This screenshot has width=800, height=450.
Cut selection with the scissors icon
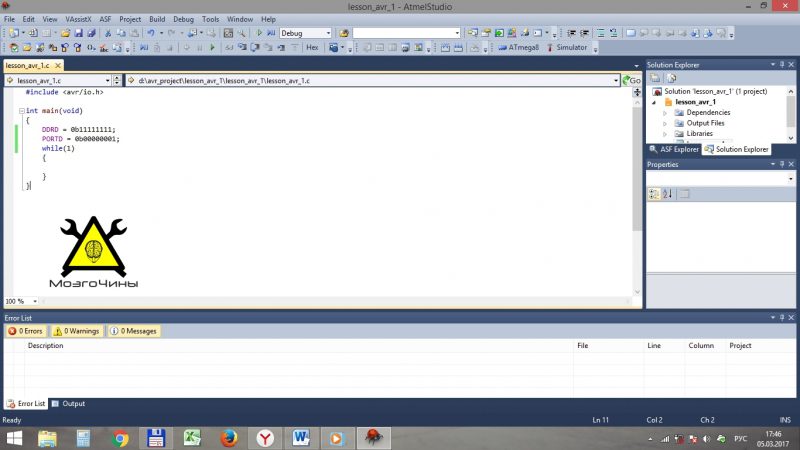point(108,33)
